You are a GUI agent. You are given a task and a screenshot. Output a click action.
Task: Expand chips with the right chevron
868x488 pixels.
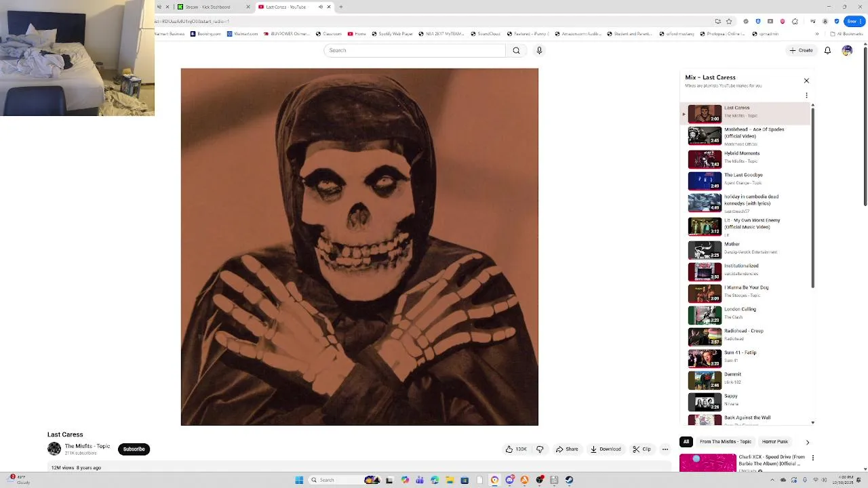(x=807, y=443)
